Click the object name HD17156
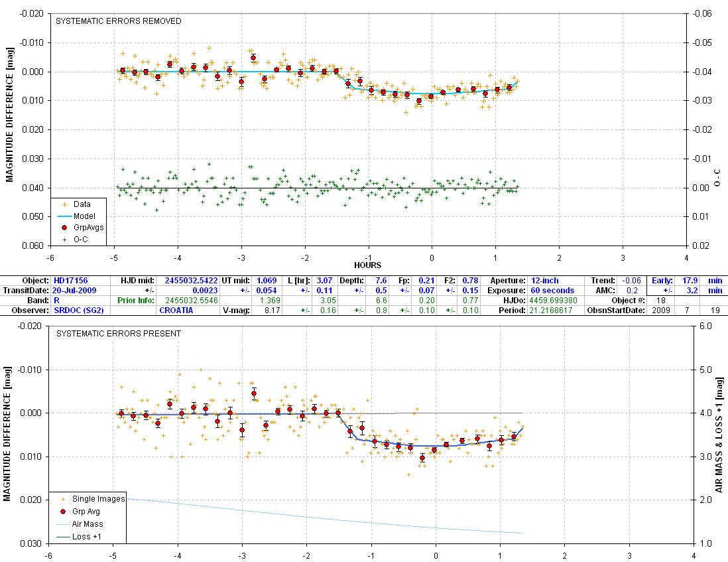 70,281
